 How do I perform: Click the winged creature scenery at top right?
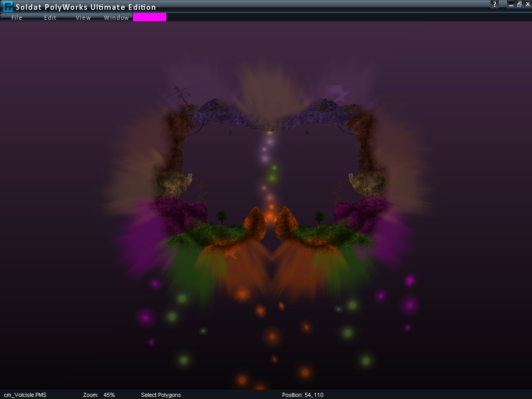pyautogui.click(x=337, y=93)
